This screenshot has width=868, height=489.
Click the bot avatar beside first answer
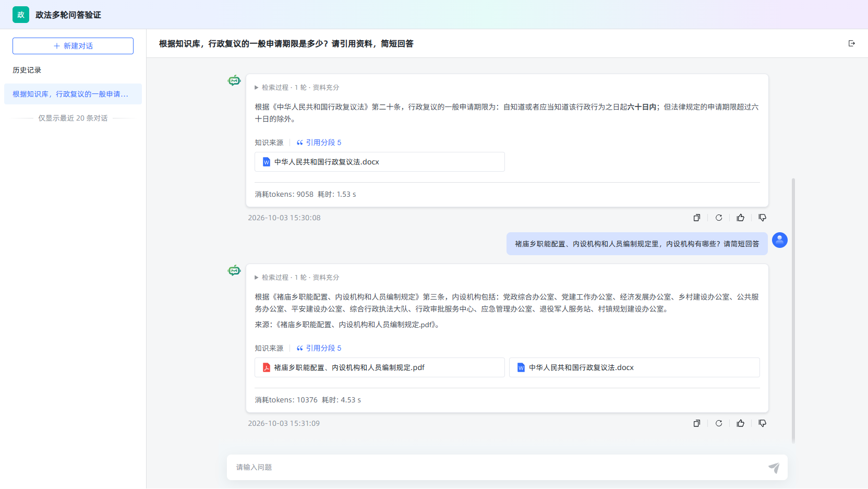tap(234, 80)
